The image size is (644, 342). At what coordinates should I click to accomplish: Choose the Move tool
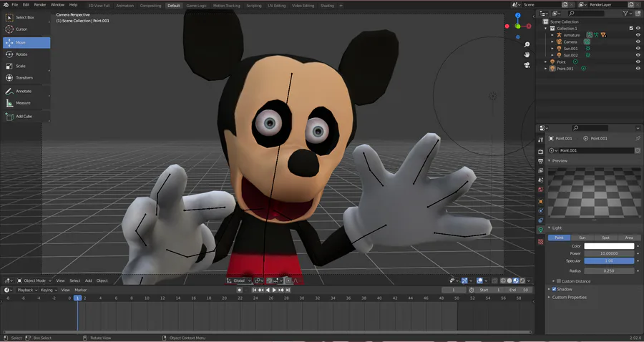pos(26,43)
